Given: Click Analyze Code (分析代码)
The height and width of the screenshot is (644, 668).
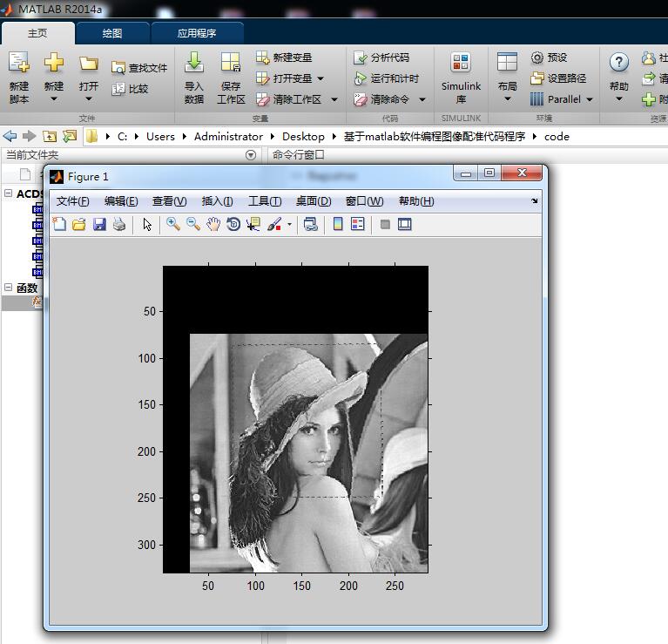Looking at the screenshot, I should pos(381,58).
